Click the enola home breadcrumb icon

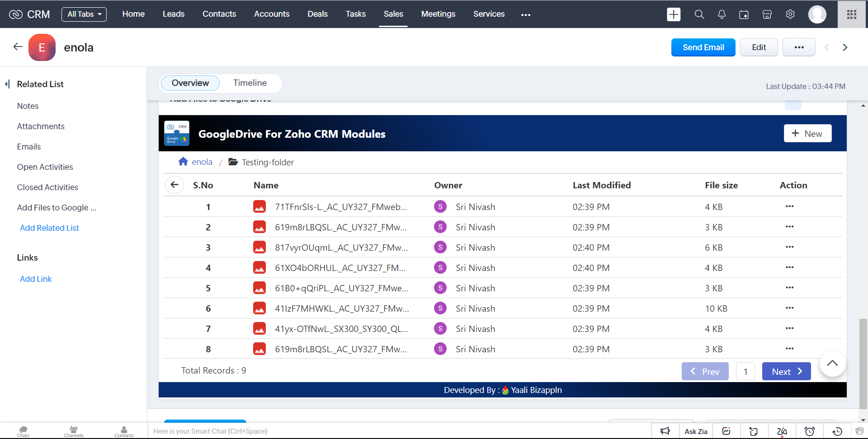[183, 162]
